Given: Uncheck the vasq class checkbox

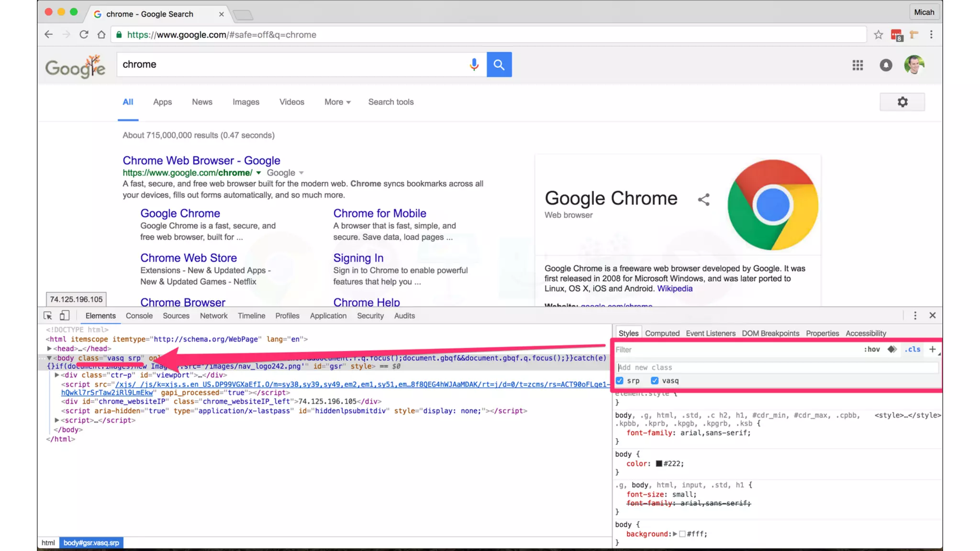Looking at the screenshot, I should (655, 381).
